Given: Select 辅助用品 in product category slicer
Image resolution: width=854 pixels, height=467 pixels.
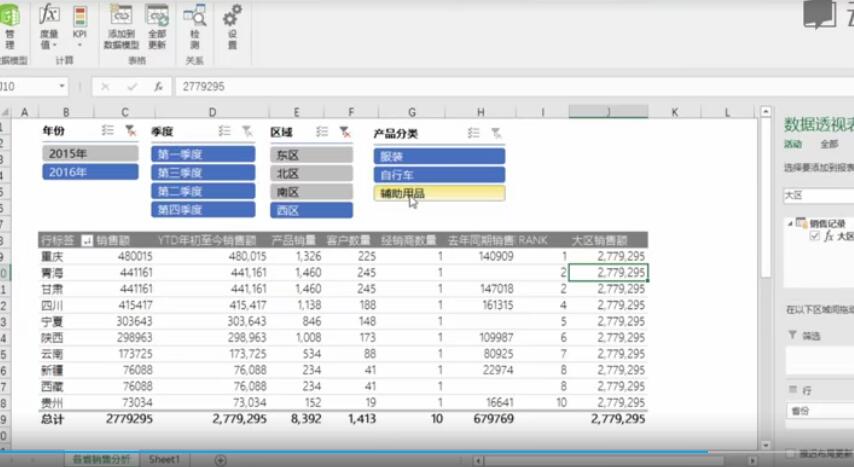Looking at the screenshot, I should point(439,193).
